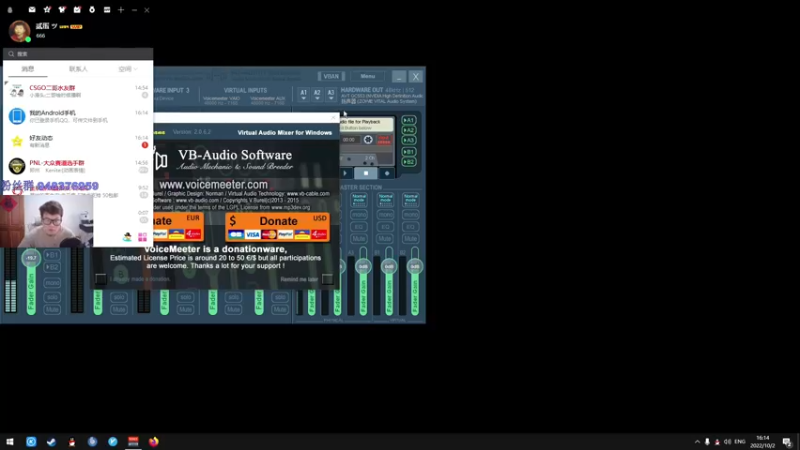Click the cassette Record button
Image resolution: width=800 pixels, height=450 pixels.
(387, 173)
